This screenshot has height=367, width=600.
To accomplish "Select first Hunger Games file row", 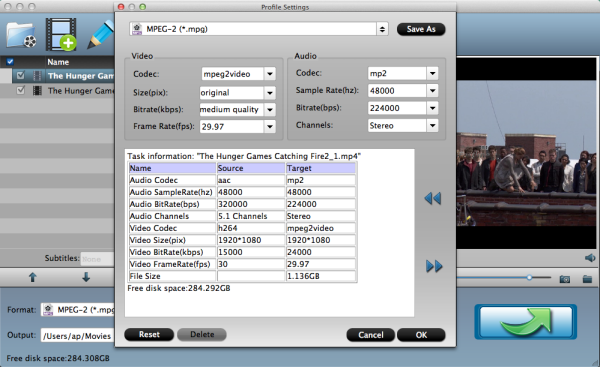I will tap(64, 76).
